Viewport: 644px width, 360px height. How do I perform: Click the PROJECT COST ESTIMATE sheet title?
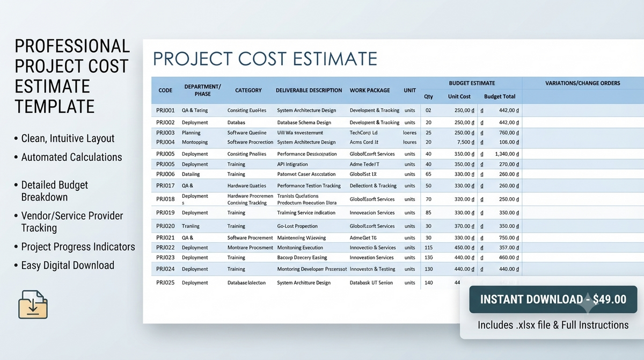[x=265, y=59]
